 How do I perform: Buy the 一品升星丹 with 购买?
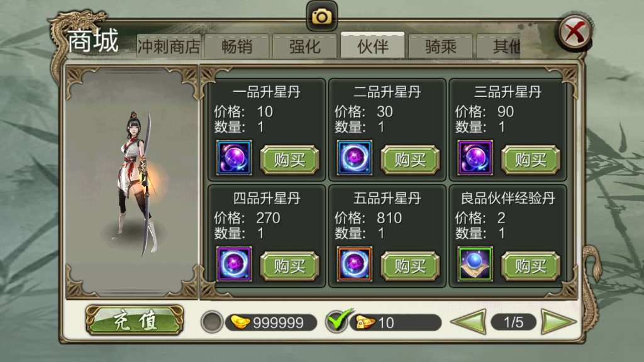point(289,160)
